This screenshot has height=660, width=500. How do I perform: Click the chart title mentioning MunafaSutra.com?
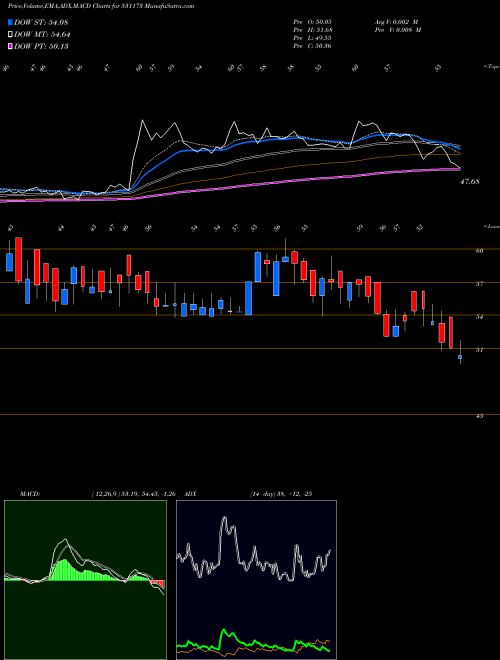[101, 7]
